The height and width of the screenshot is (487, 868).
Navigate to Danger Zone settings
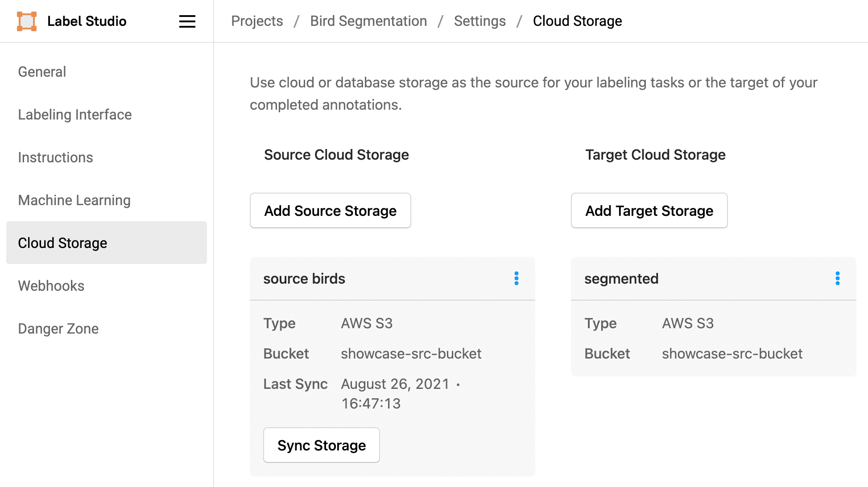pyautogui.click(x=58, y=328)
